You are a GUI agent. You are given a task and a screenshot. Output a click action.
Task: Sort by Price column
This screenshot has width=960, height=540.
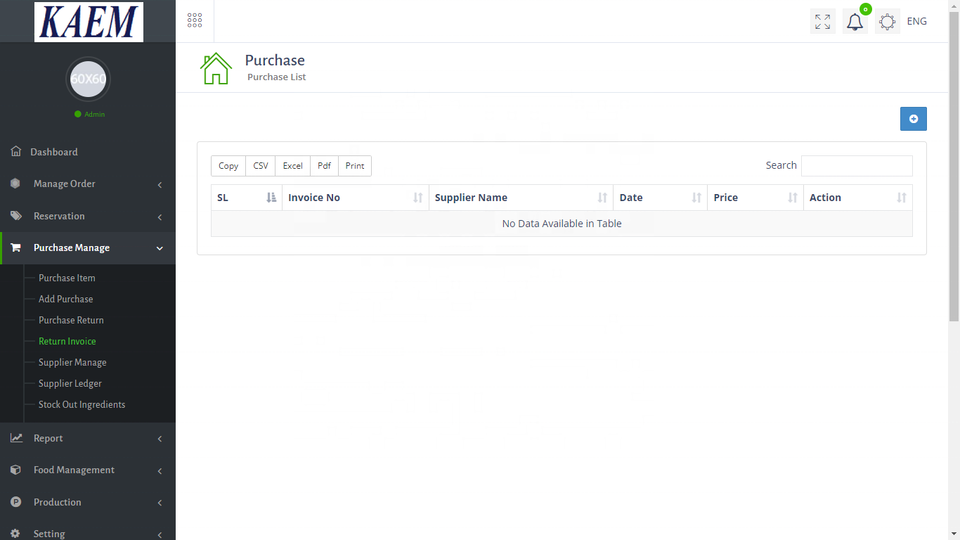[x=756, y=198]
